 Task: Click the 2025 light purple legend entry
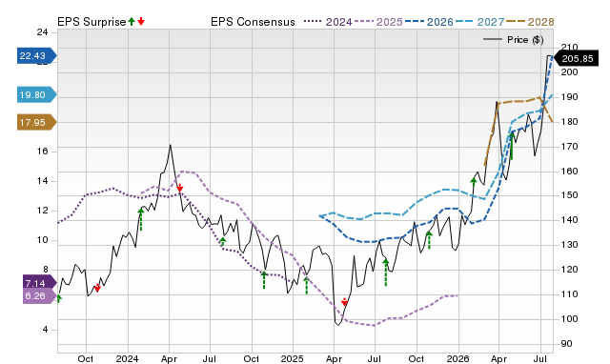(378, 22)
